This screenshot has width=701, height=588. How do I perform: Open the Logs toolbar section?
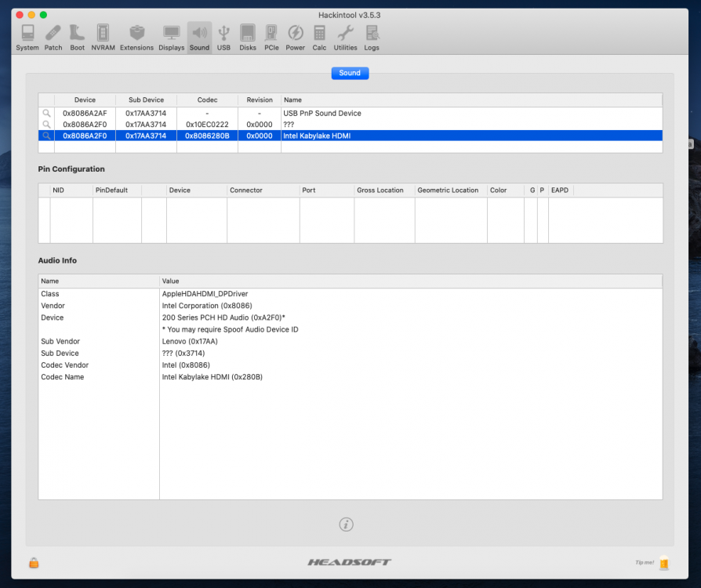pos(372,38)
